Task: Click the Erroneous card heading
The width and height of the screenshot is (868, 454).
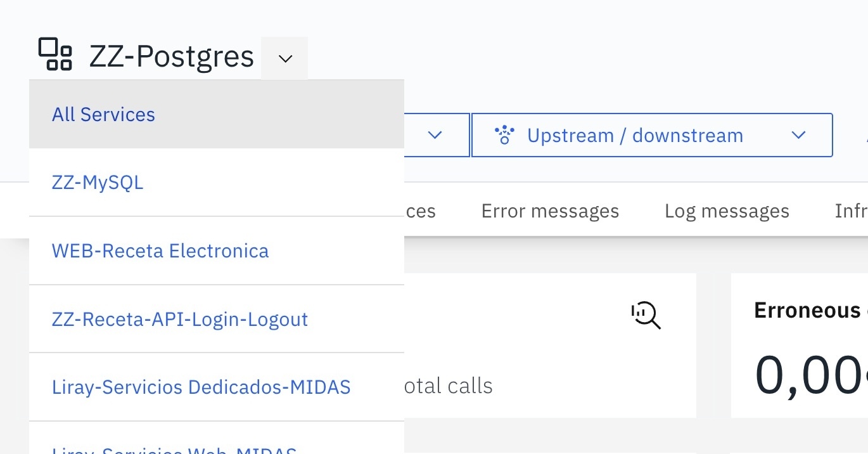Action: pyautogui.click(x=807, y=310)
